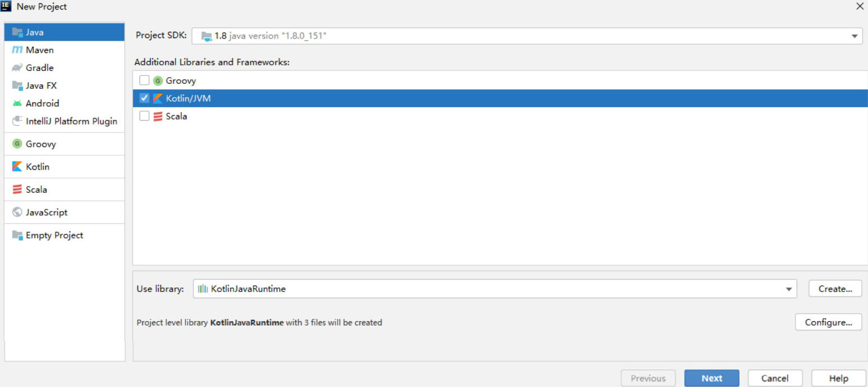Click the "Project SDK:" label

(x=161, y=35)
